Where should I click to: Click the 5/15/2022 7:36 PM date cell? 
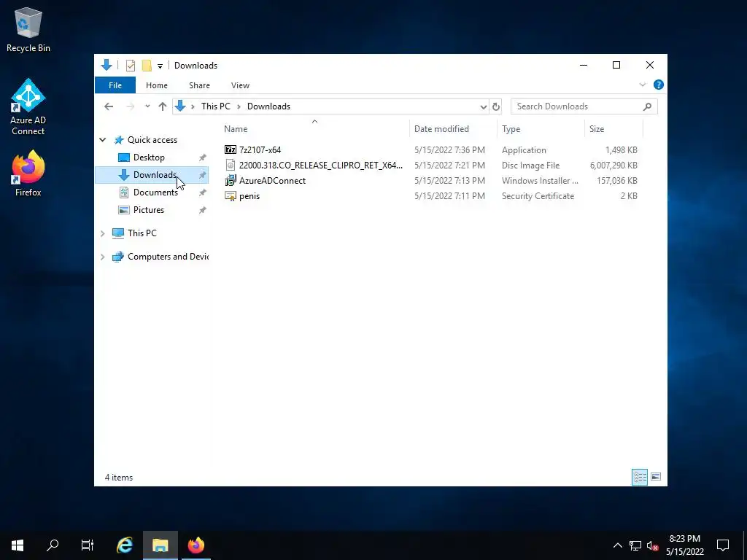pyautogui.click(x=449, y=150)
